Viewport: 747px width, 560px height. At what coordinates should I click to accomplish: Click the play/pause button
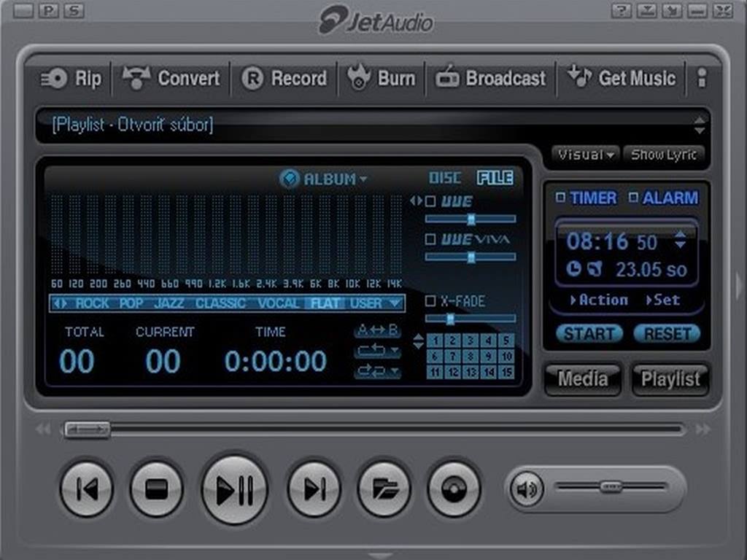234,489
